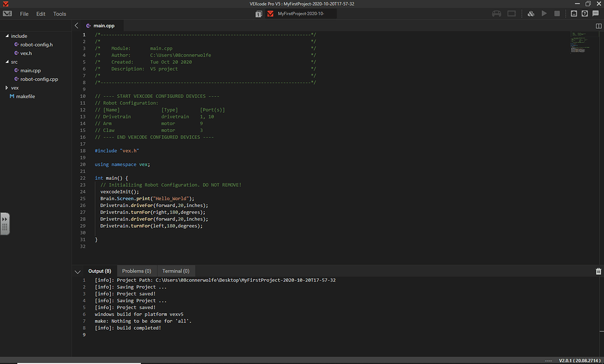Viewport: 604px width, 364px height.
Task: Toggle the split editor layout icon
Action: click(598, 26)
